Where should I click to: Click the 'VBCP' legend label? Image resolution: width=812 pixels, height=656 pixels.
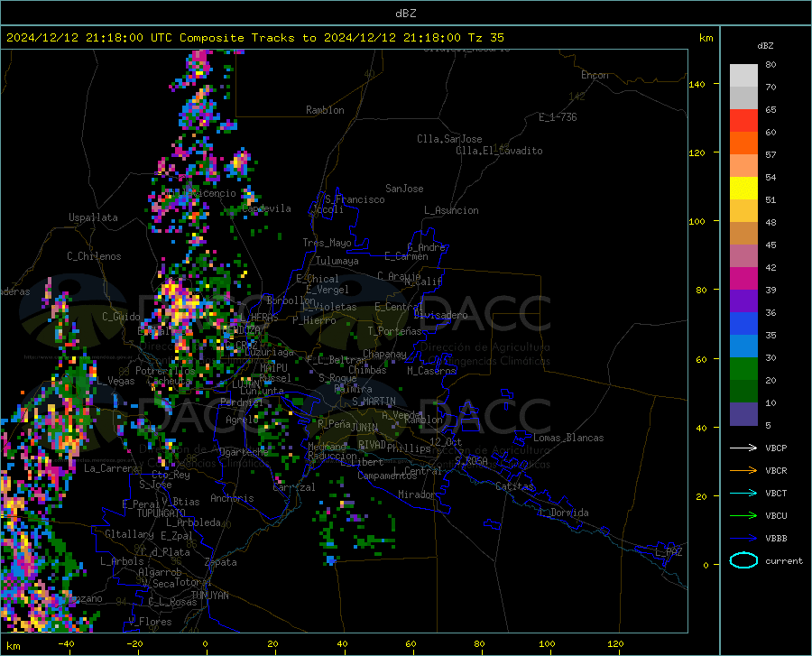pos(776,448)
